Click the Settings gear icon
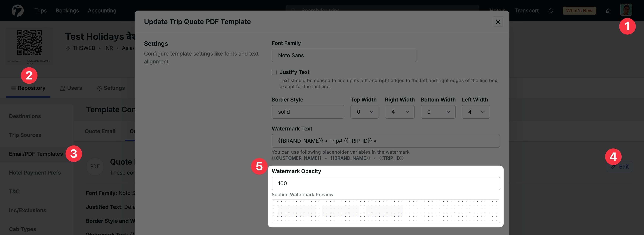The image size is (644, 235). click(x=99, y=88)
